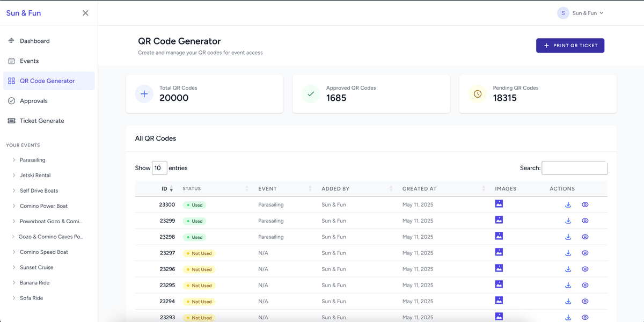View QR code 23296 with eye icon
The height and width of the screenshot is (322, 644).
(x=585, y=269)
